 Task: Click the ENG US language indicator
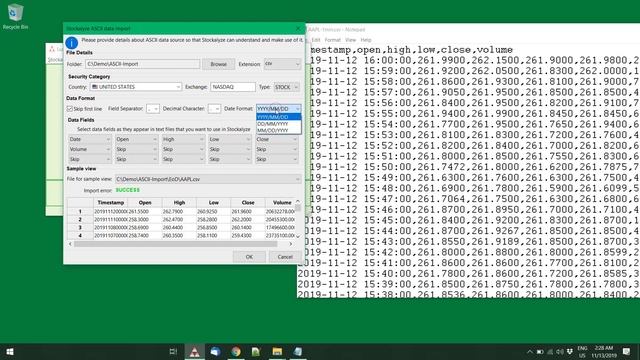tap(582, 352)
